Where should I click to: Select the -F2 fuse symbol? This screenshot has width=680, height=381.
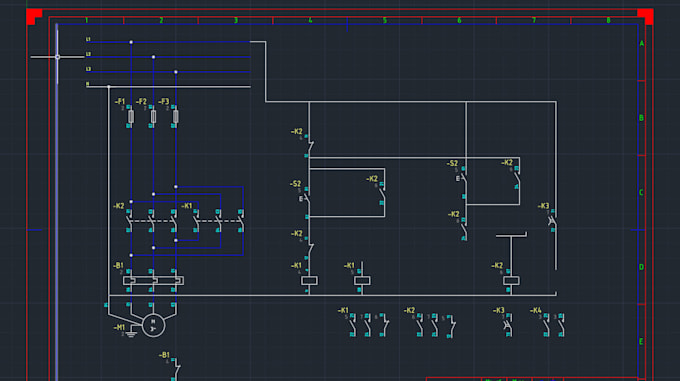point(154,116)
